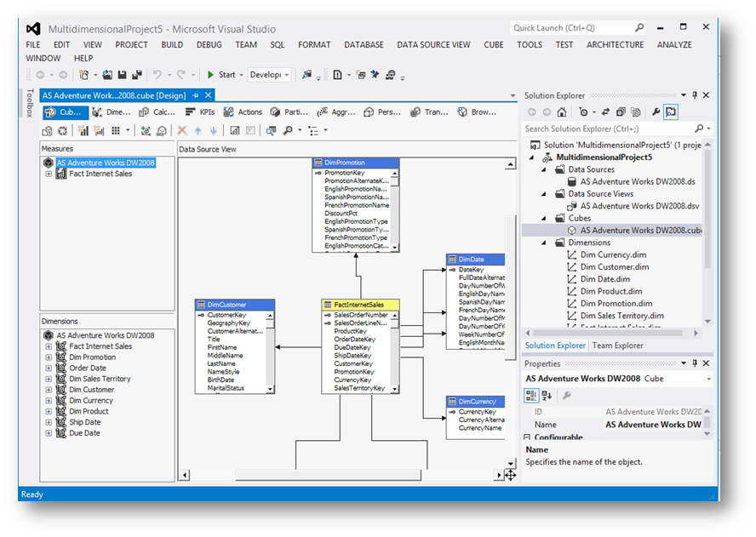Open the Partitions tab

coord(289,112)
